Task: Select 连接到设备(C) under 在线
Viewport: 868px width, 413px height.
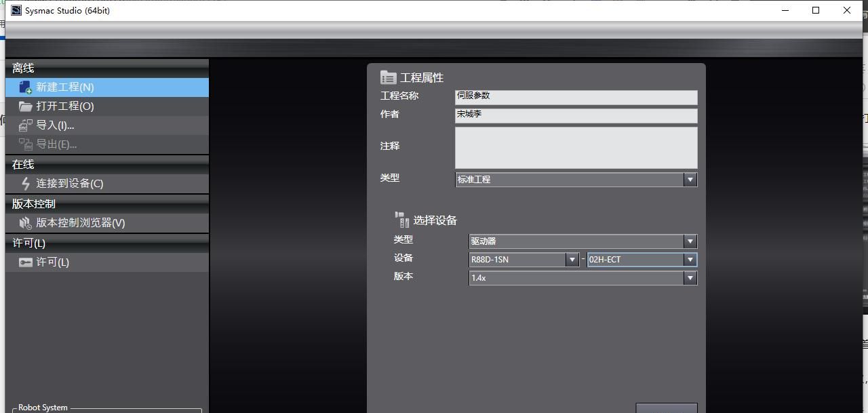Action: [107, 183]
